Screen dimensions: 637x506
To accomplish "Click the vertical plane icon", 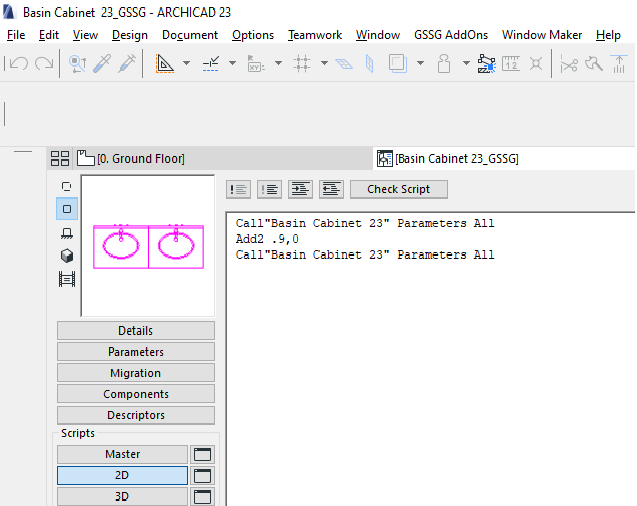I will tap(370, 64).
